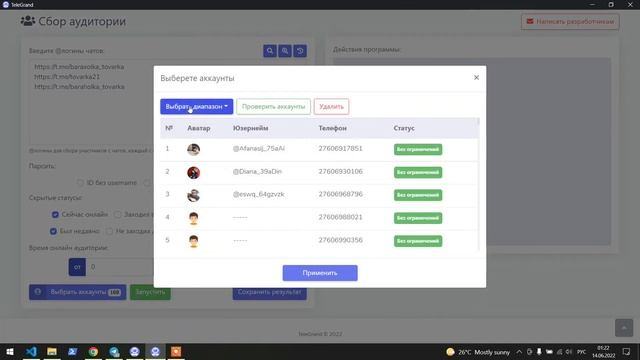Click the first search icon above chat links
Image resolution: width=640 pixels, height=360 pixels.
(270, 51)
